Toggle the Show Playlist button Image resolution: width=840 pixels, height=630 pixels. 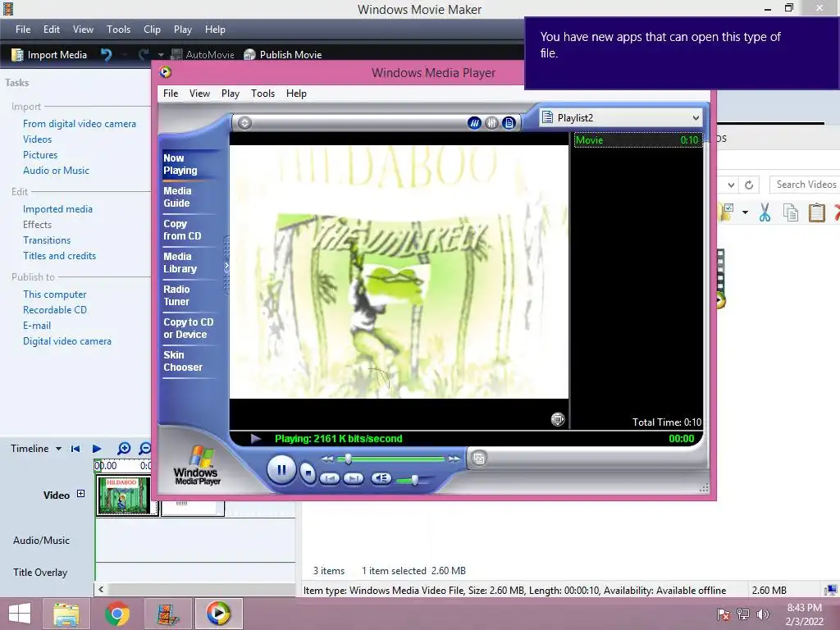click(509, 123)
